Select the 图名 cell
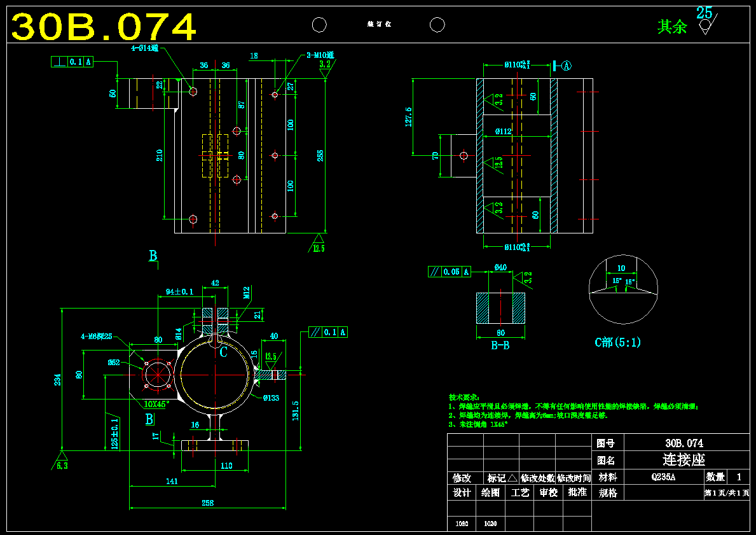This screenshot has width=756, height=535. (607, 460)
